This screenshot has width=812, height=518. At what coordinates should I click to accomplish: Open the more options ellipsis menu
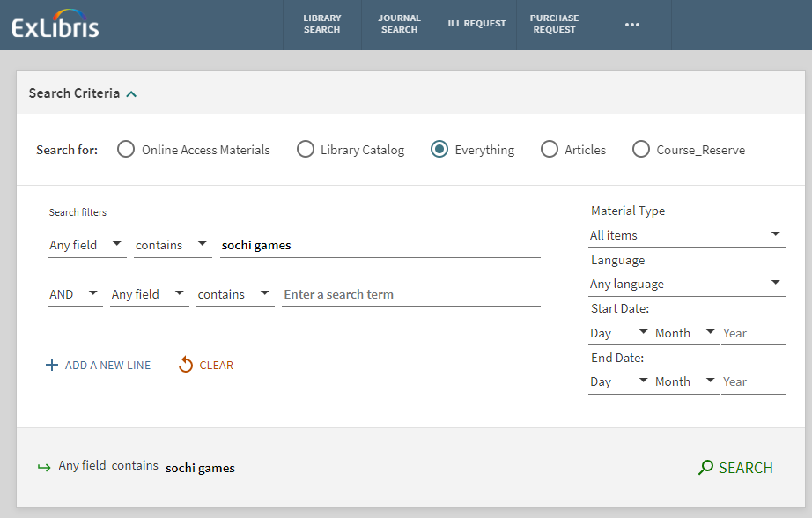[x=631, y=25]
